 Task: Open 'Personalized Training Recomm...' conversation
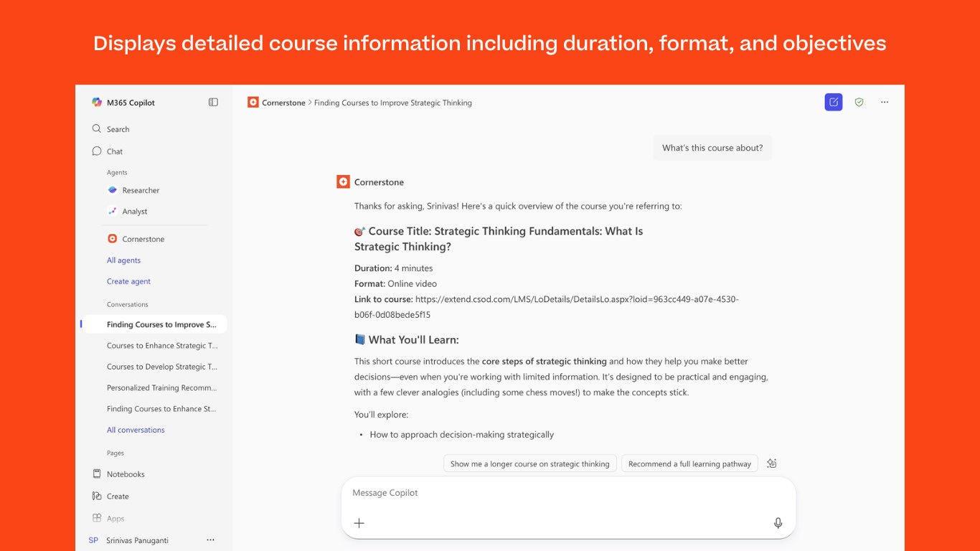(162, 387)
